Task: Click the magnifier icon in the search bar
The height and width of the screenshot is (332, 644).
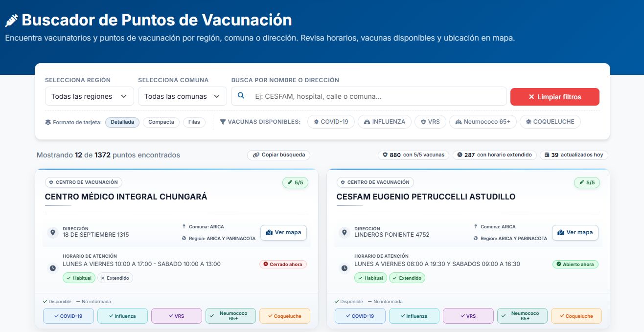Action: coord(241,96)
